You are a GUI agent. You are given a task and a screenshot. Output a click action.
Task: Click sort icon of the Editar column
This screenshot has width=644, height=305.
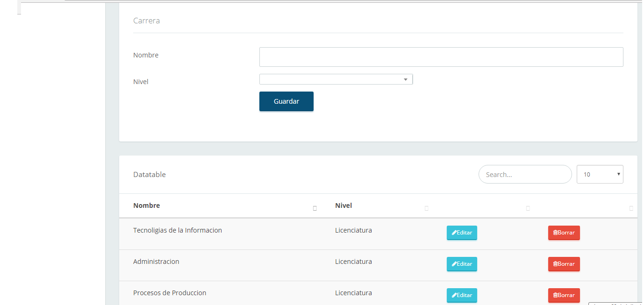(x=528, y=208)
